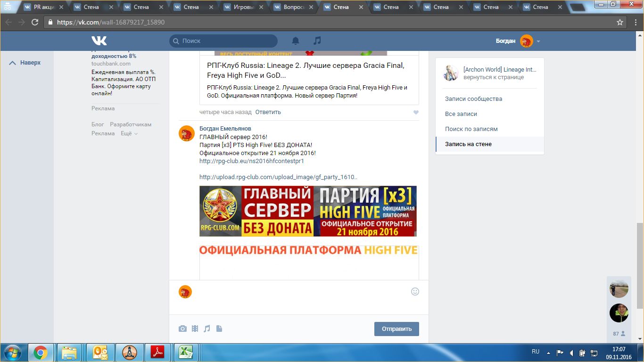644x362 pixels.
Task: Attach an audio track to the comment
Action: 207,329
